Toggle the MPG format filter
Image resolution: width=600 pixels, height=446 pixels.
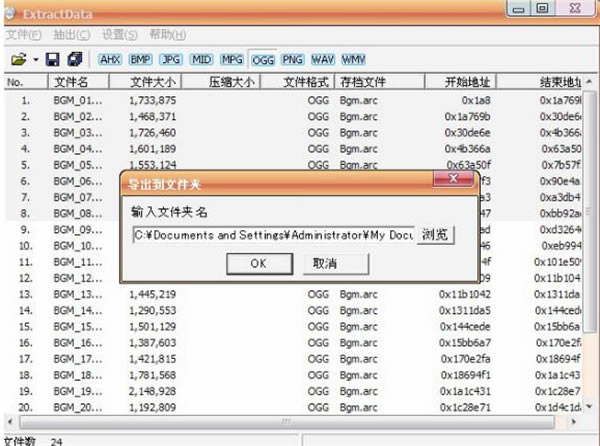point(232,59)
